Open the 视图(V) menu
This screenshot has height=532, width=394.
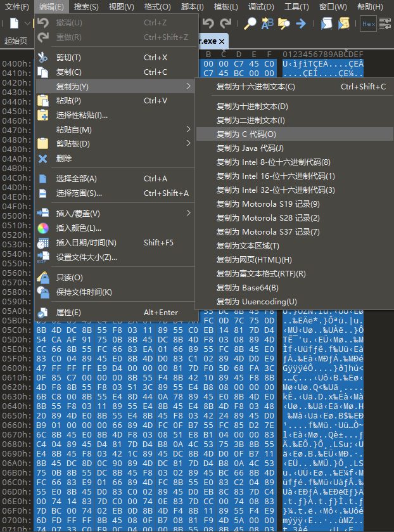tap(122, 6)
